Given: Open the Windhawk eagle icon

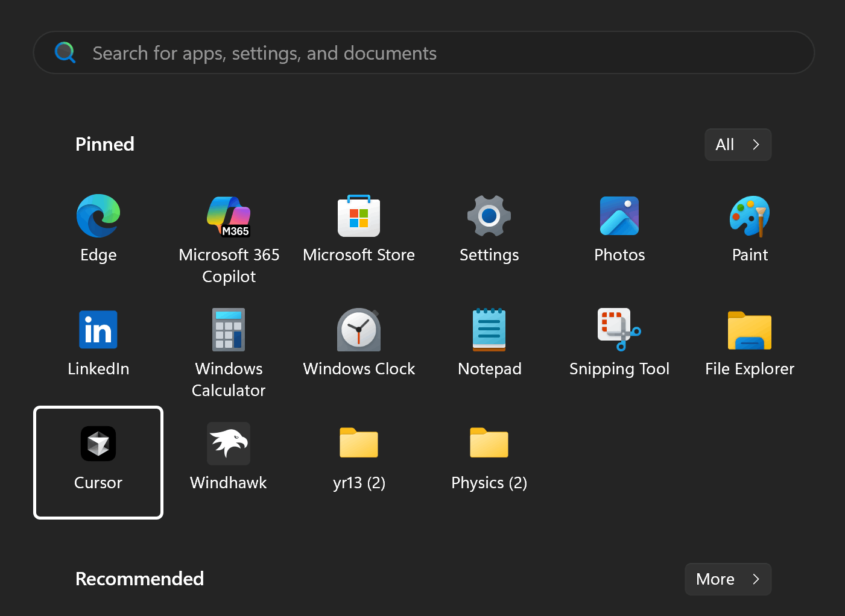Looking at the screenshot, I should click(x=229, y=444).
